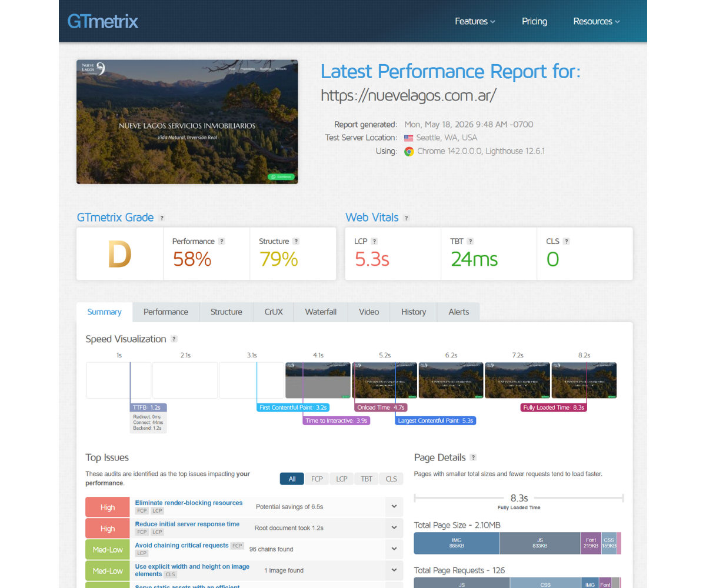
Task: Click the CSS 159KB page size segment
Action: pos(609,543)
